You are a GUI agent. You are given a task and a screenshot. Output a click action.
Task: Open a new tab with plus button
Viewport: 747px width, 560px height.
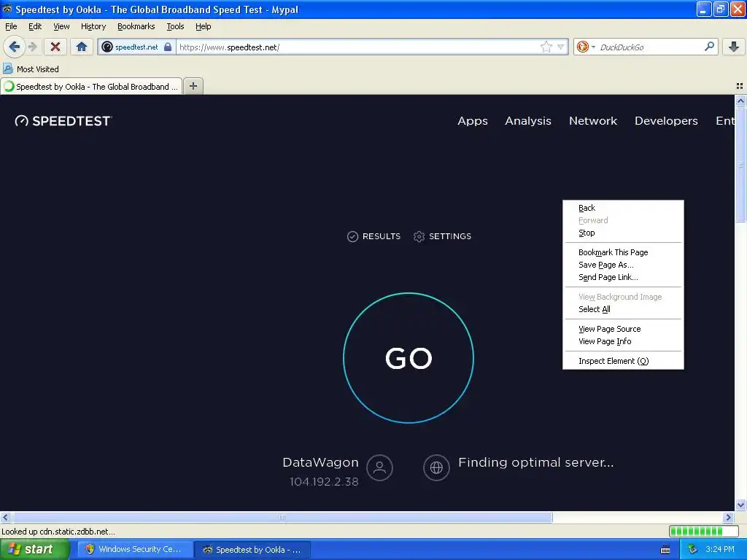[x=193, y=86]
